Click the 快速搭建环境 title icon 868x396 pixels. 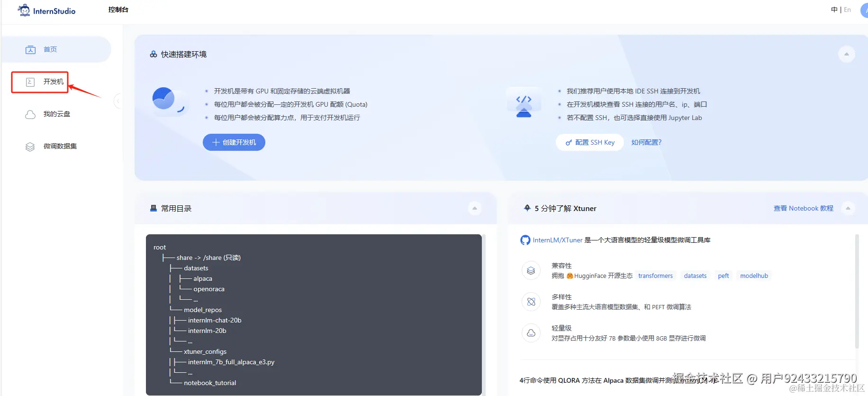(154, 55)
